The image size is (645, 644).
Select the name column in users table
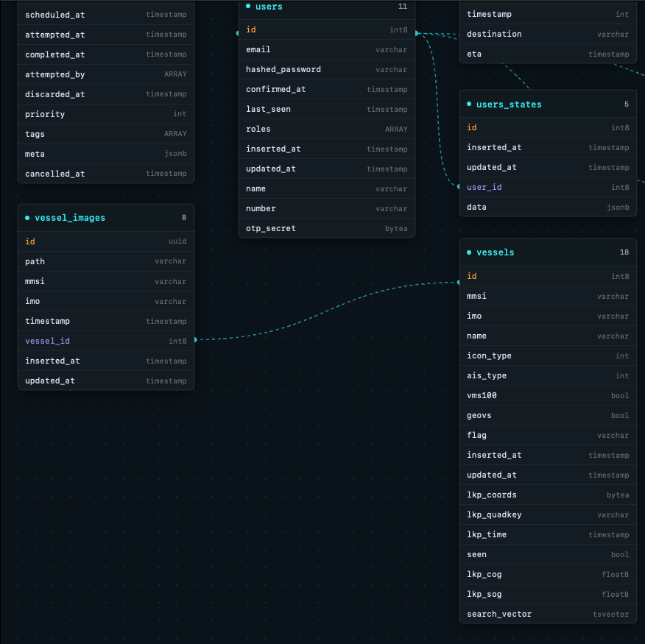tap(327, 188)
